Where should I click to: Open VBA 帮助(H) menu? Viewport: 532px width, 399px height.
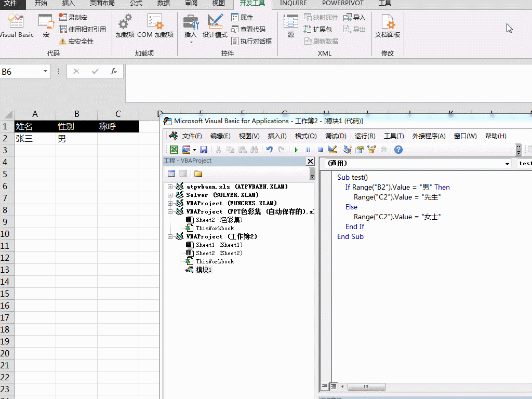[x=496, y=136]
